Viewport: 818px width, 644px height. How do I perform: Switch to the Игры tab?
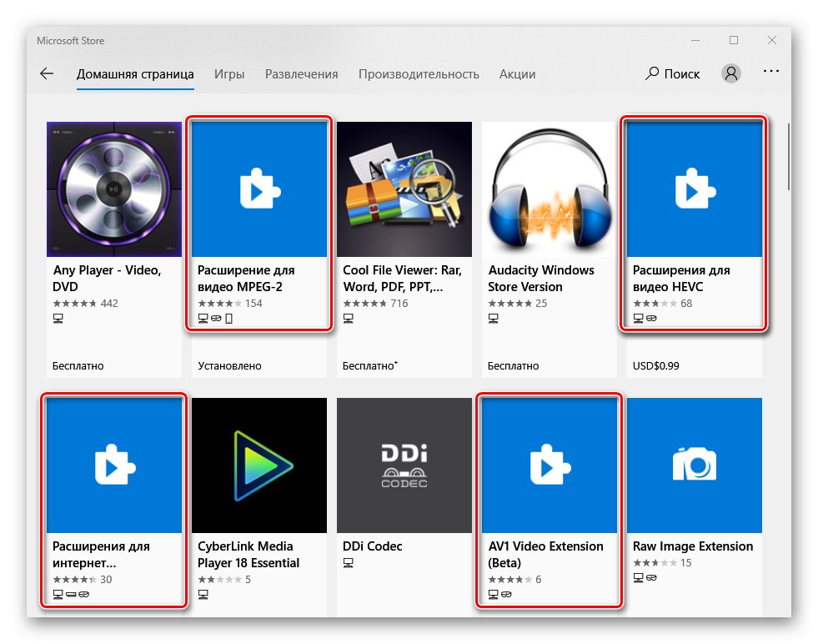pos(229,73)
